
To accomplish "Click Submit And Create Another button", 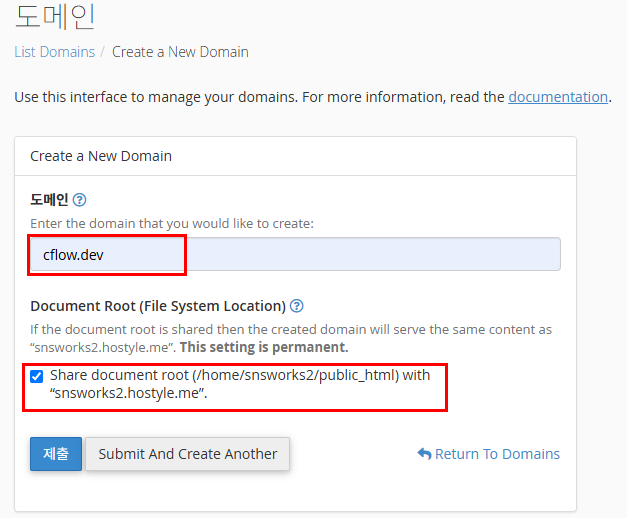I will coord(188,454).
